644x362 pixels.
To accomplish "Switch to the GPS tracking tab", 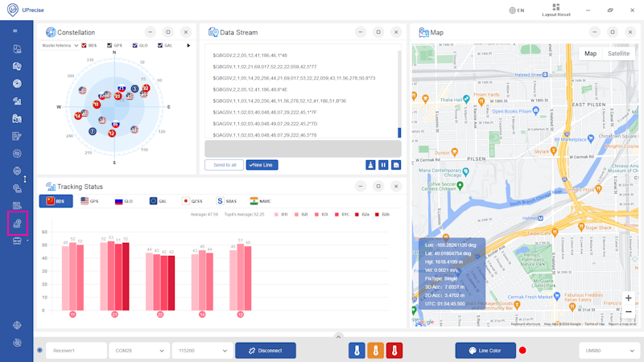I will coord(90,201).
